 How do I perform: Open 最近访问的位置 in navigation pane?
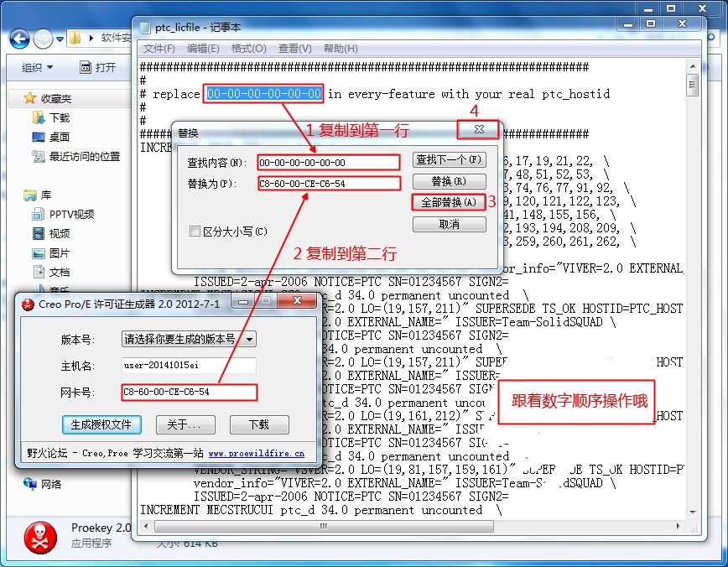76,157
